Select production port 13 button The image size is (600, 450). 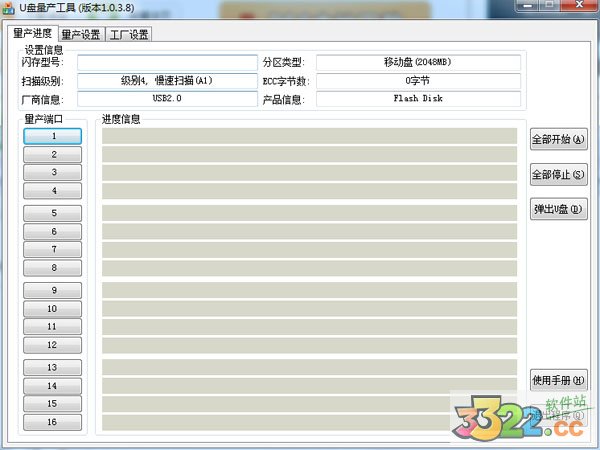[52, 368]
